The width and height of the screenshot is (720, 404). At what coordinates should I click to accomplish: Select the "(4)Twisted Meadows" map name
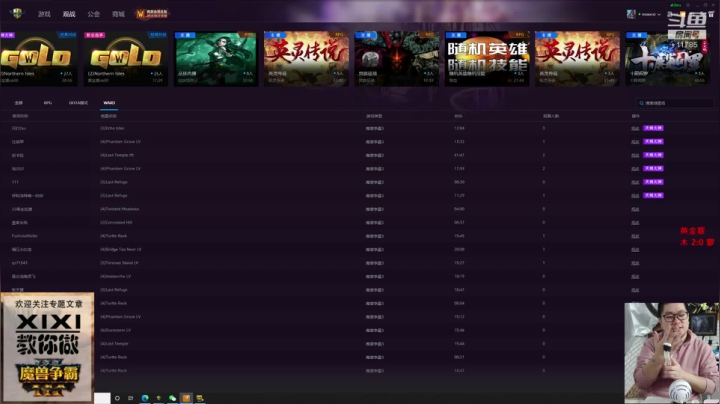tap(119, 209)
